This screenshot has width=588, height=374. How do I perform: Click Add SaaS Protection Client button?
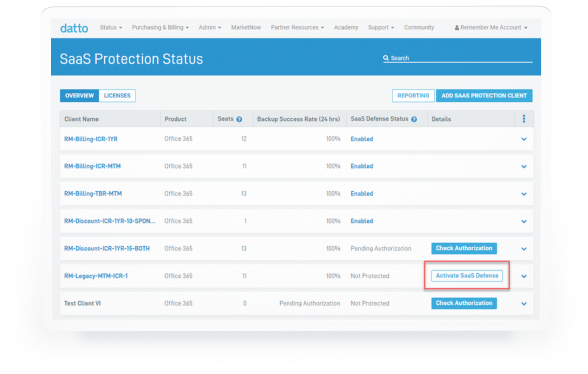(484, 95)
